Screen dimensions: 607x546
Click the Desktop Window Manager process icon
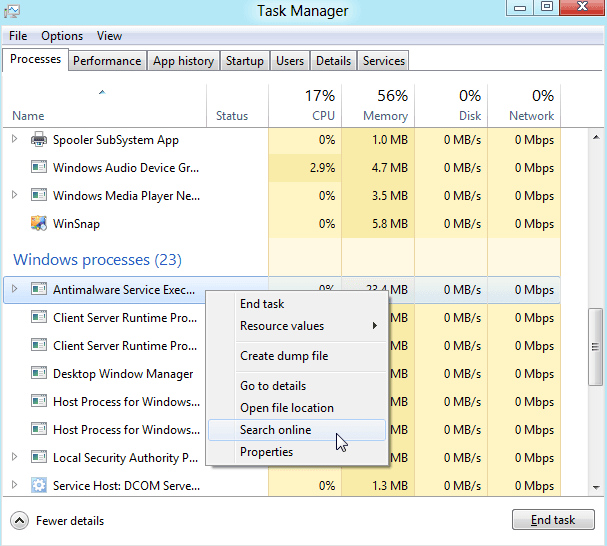(x=39, y=374)
